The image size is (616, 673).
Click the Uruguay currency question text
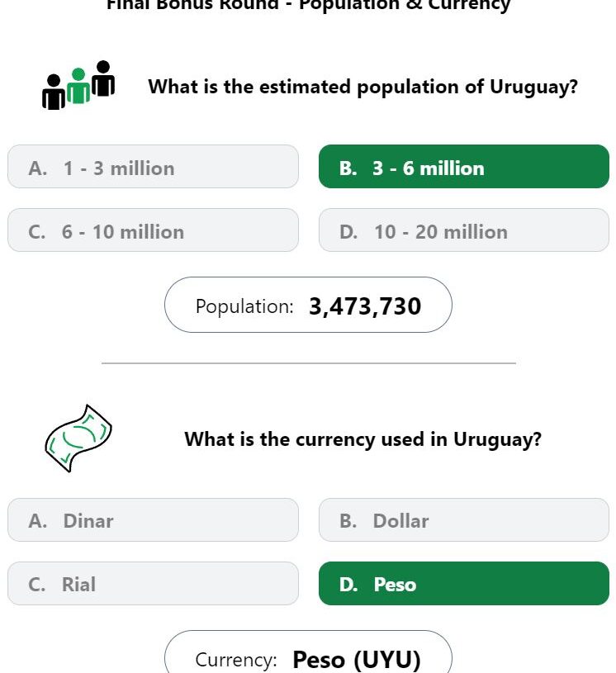pos(362,439)
